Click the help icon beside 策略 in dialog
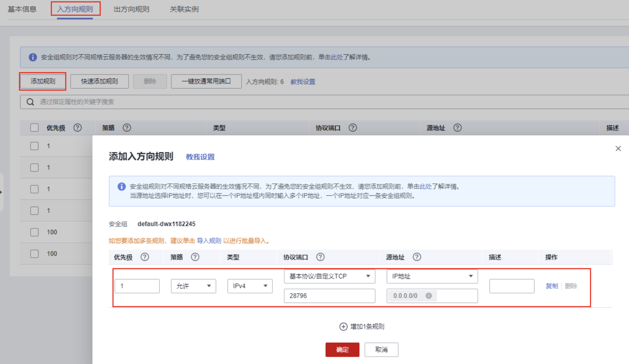629x364 pixels. pyautogui.click(x=195, y=257)
